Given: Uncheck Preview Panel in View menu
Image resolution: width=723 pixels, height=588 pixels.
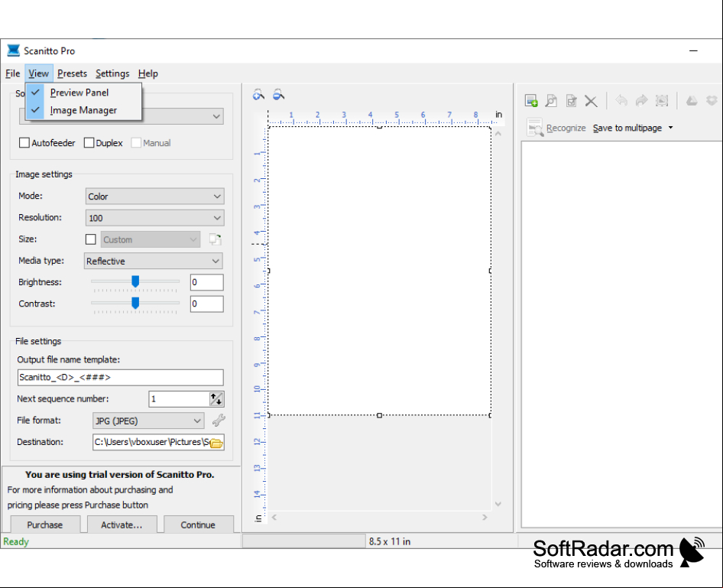Looking at the screenshot, I should [x=83, y=93].
